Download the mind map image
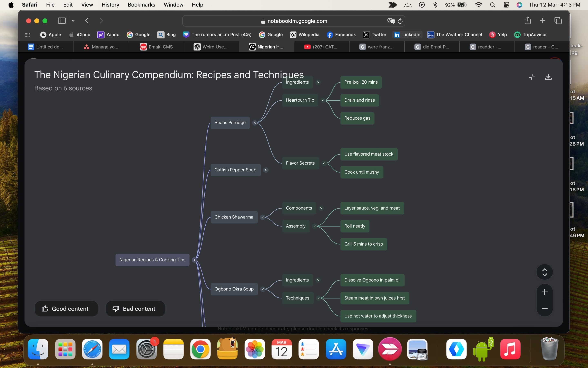588x368 pixels. [548, 77]
